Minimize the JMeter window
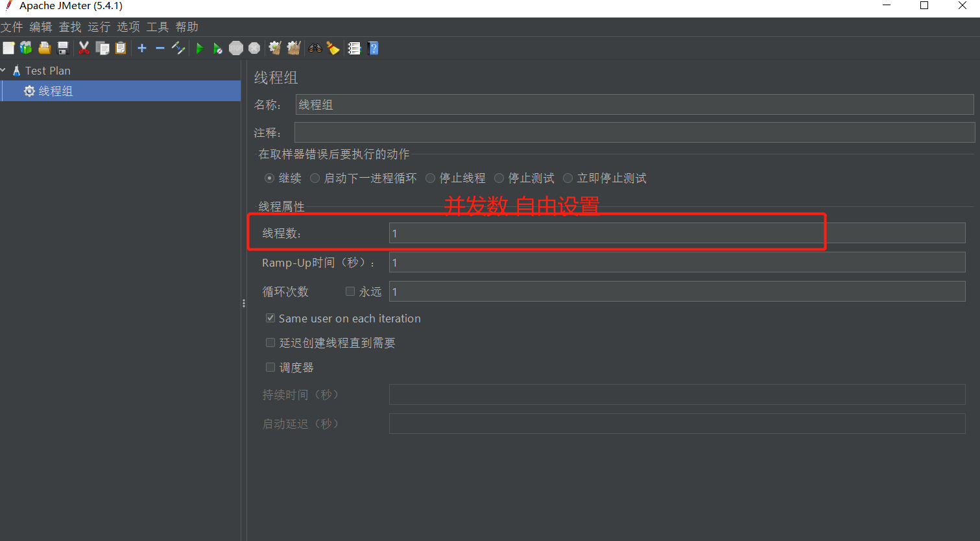Image resolution: width=980 pixels, height=541 pixels. tap(887, 6)
